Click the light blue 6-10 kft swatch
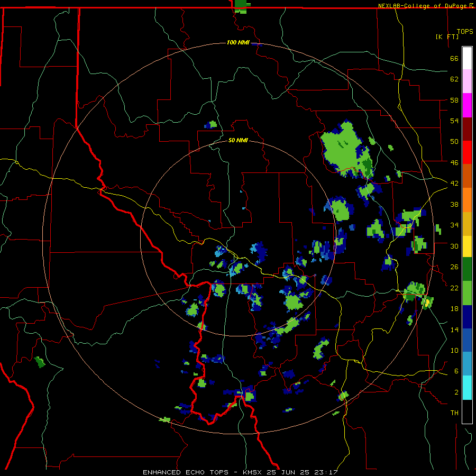The image size is (476, 476). tap(467, 364)
